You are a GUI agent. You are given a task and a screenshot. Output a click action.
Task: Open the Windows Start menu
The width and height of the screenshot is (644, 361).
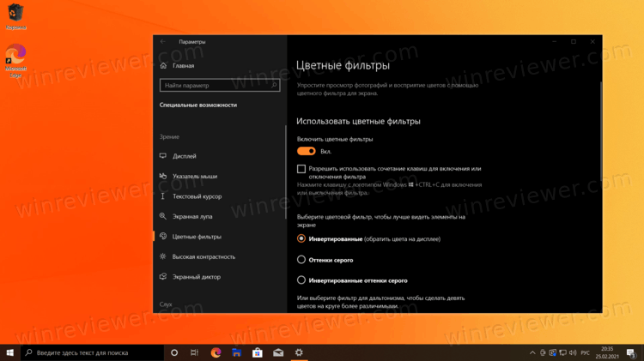[10, 352]
